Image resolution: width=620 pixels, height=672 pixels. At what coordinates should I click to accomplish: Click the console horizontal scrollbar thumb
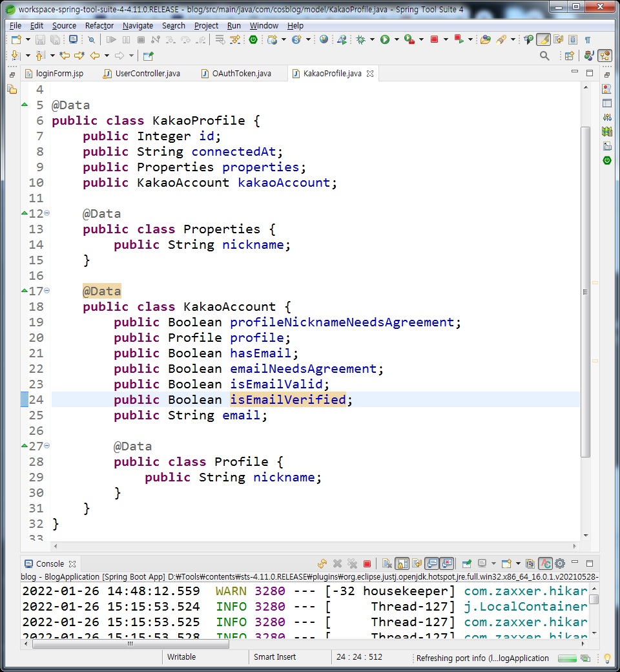(x=130, y=644)
